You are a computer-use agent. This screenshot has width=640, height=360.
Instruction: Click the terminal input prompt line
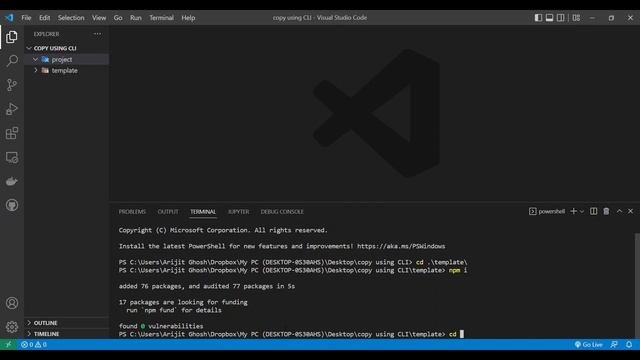(291, 334)
